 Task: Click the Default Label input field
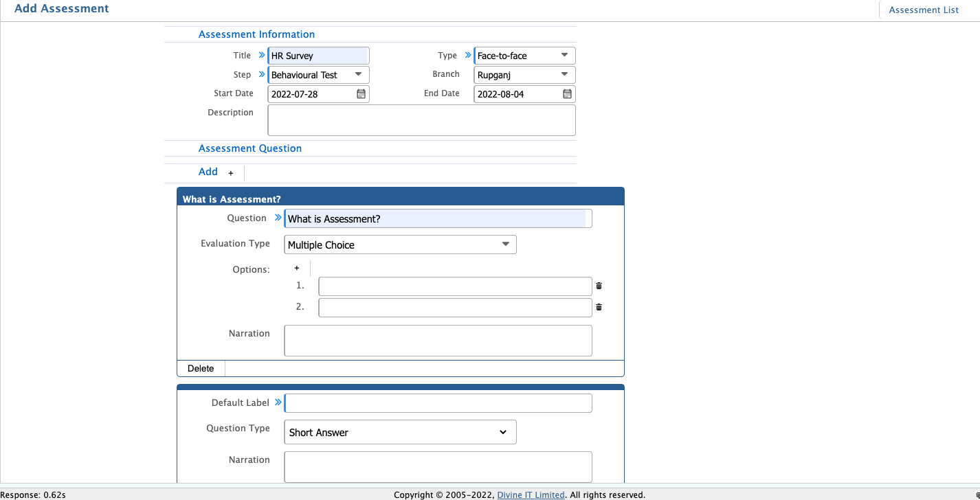coord(438,403)
